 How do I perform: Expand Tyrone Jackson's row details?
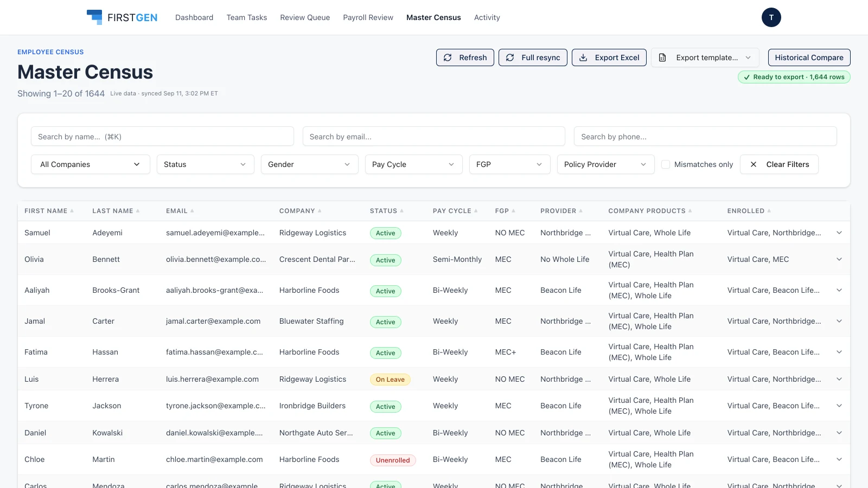[x=839, y=406]
